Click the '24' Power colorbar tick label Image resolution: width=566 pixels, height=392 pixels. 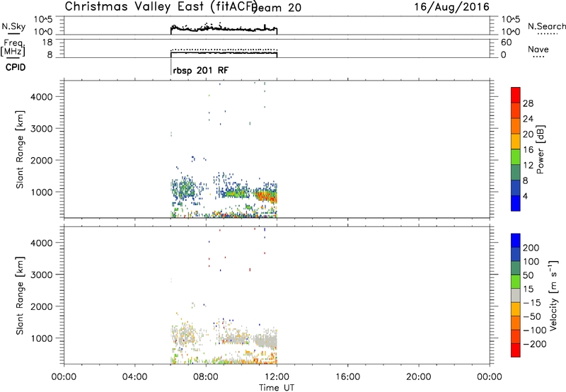528,119
